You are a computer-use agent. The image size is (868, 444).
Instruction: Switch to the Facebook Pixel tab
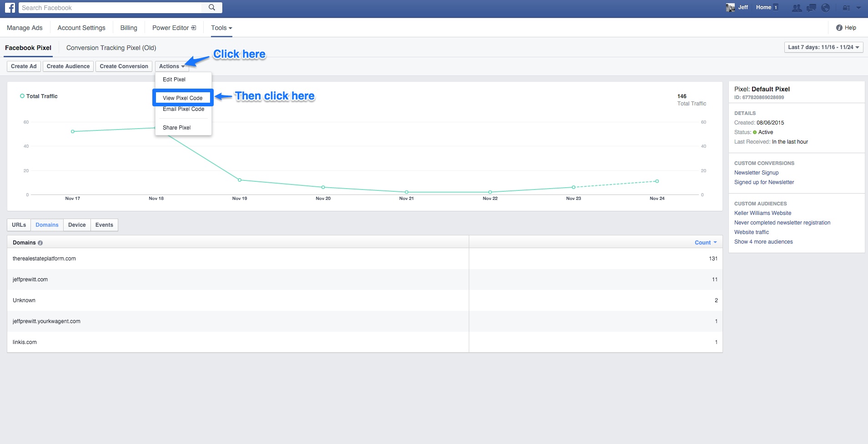(x=28, y=48)
